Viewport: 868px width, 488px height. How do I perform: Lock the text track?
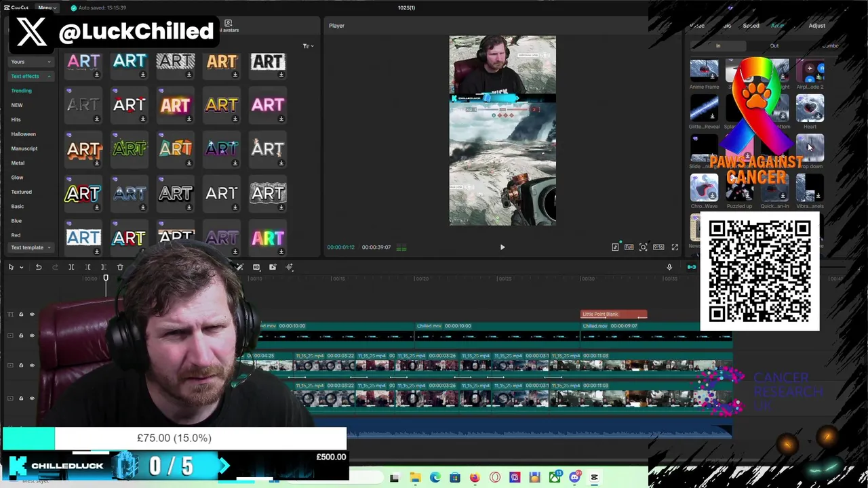click(21, 314)
